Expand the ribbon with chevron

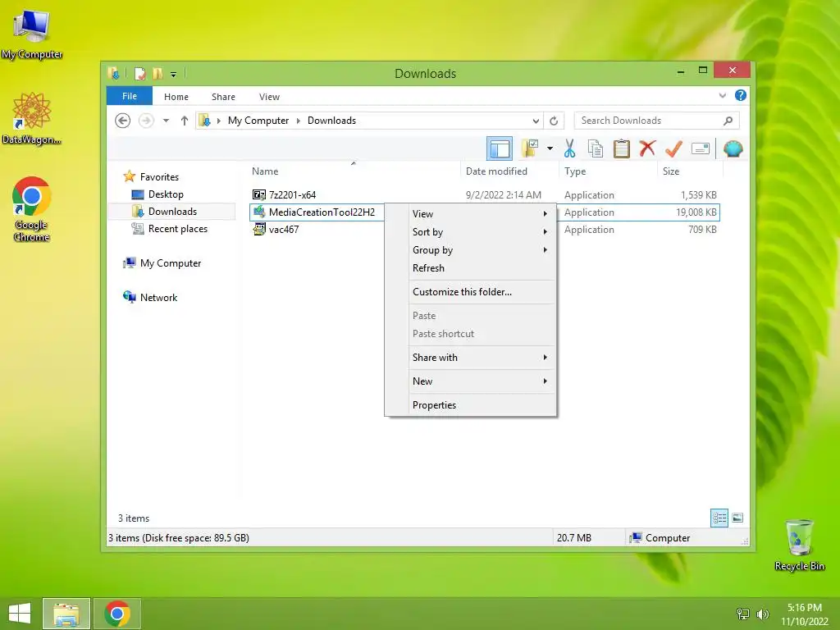pyautogui.click(x=722, y=95)
